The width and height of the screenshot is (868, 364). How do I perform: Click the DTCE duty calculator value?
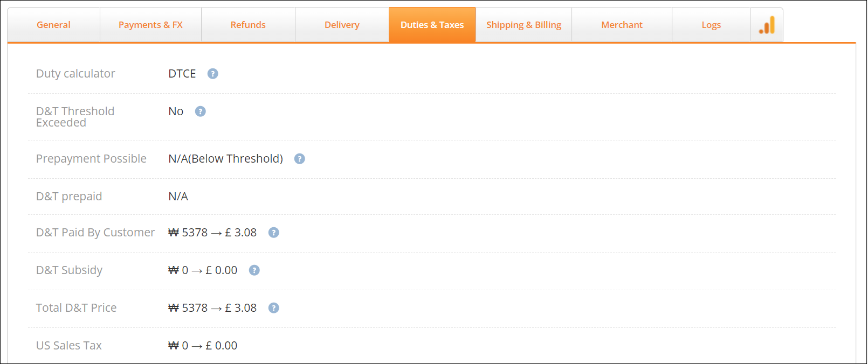tap(182, 74)
